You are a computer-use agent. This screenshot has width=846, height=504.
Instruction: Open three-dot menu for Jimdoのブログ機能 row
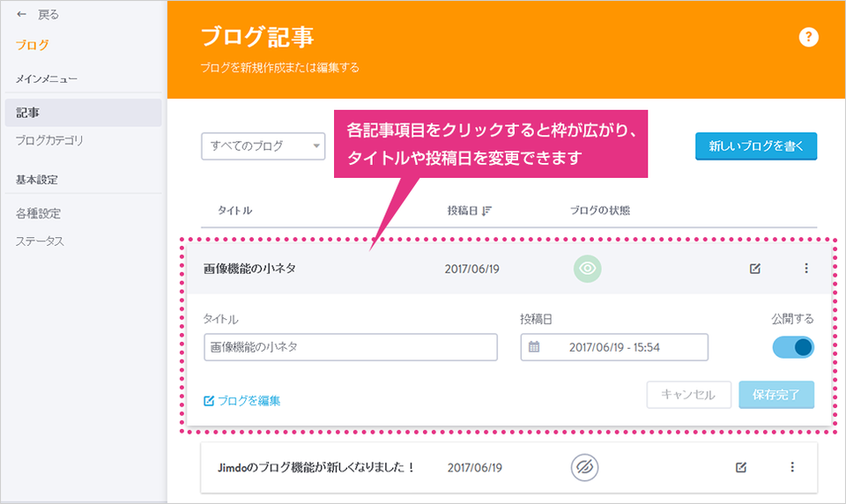click(792, 467)
